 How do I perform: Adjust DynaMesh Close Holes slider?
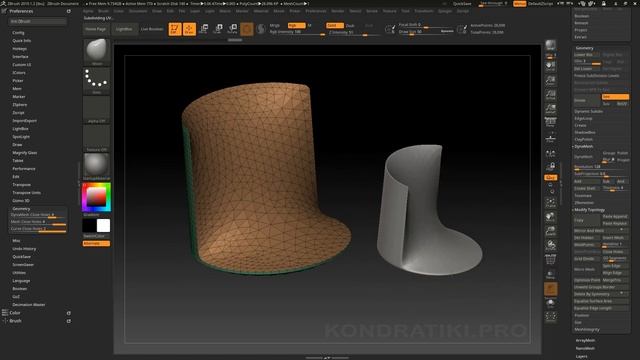38,215
